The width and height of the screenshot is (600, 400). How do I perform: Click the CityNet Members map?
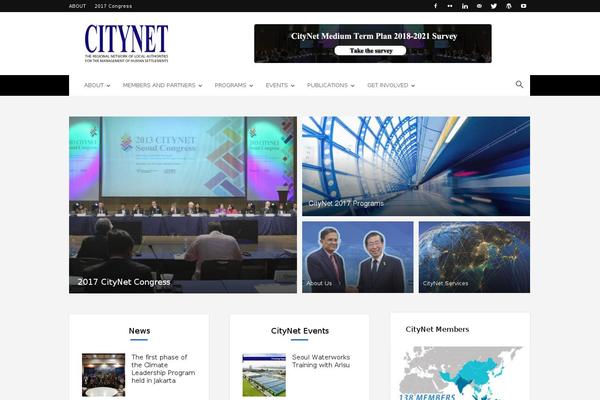pos(460,373)
